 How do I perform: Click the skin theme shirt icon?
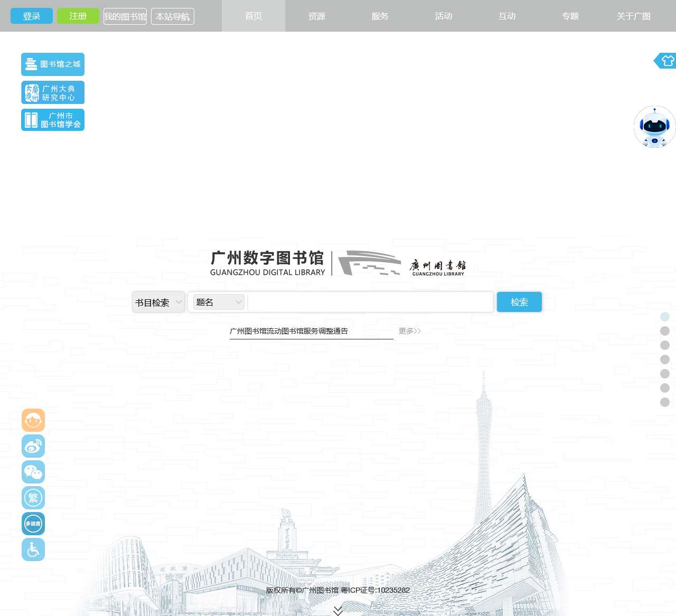(x=665, y=61)
